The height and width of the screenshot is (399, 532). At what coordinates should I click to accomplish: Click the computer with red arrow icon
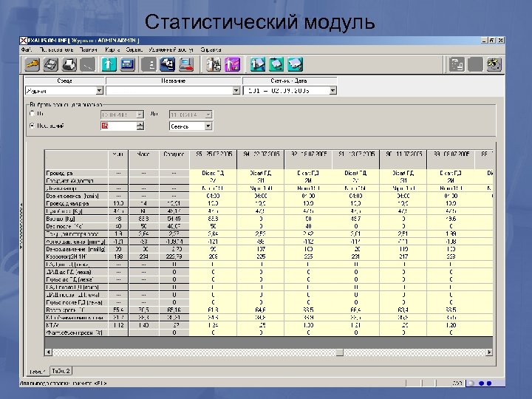point(186,64)
